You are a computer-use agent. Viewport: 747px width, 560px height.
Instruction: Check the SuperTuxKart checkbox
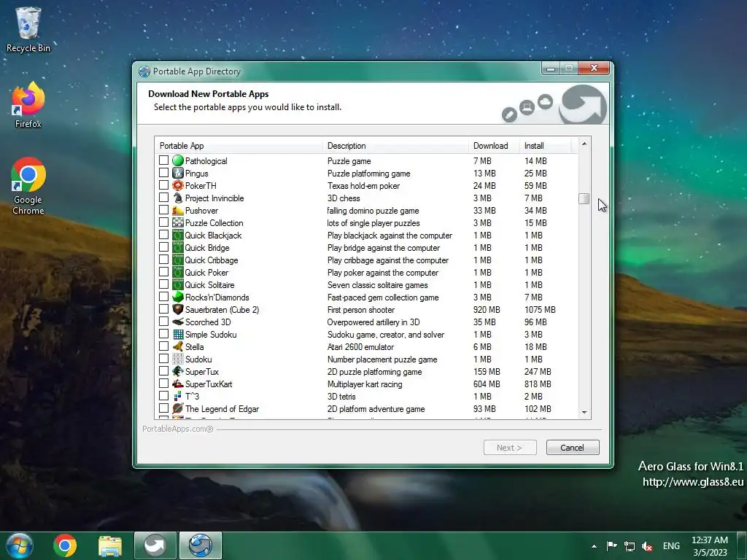[x=163, y=384]
